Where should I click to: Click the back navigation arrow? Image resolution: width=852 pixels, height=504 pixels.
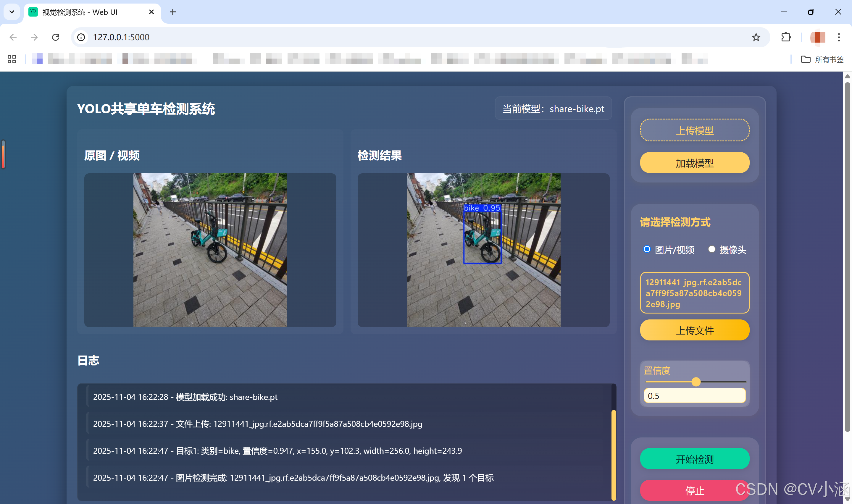13,37
